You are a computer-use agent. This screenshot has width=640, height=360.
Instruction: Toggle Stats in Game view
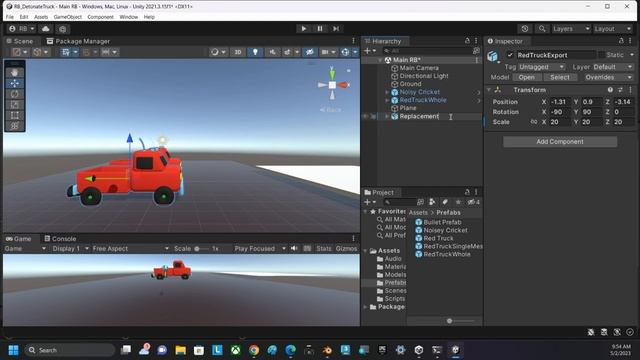[324, 248]
